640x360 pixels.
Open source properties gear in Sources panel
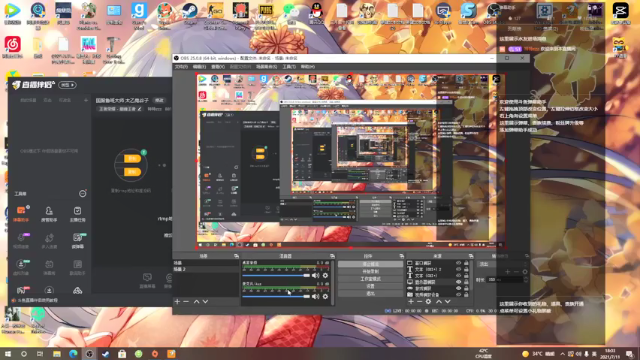(x=428, y=301)
